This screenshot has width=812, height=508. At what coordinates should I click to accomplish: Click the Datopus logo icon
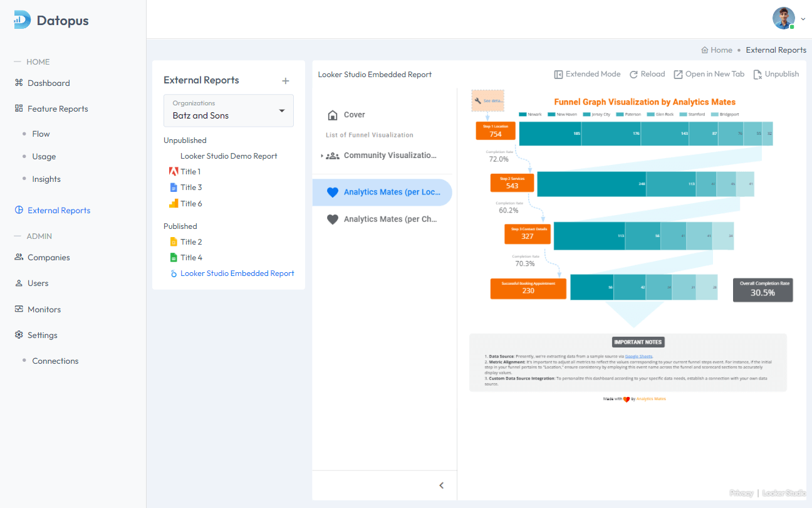22,20
